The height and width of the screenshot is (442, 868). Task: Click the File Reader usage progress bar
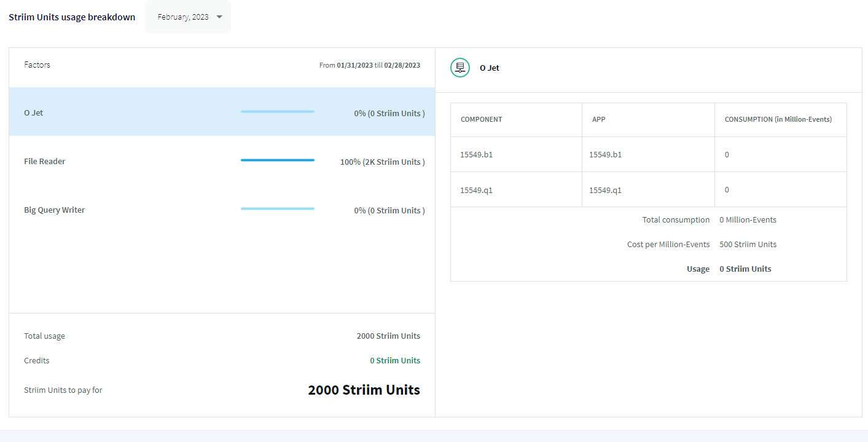pyautogui.click(x=278, y=160)
